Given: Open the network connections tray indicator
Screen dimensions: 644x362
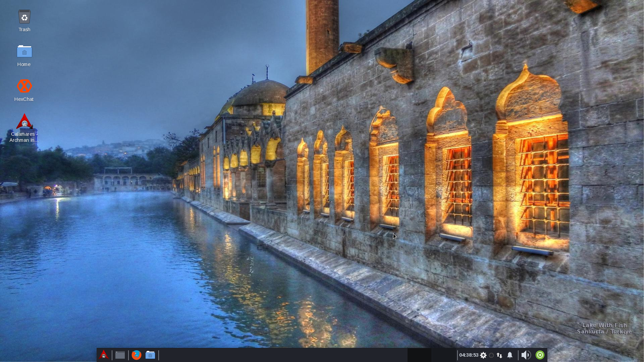Looking at the screenshot, I should 499,355.
